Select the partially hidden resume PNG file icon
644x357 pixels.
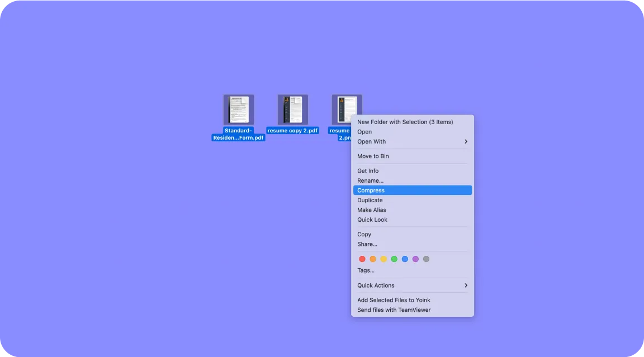tap(347, 109)
